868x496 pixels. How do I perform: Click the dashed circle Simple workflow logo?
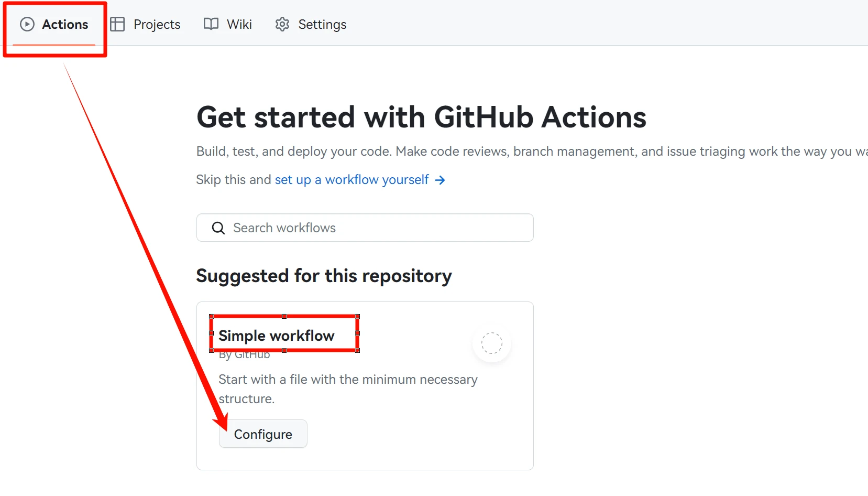[x=491, y=343]
